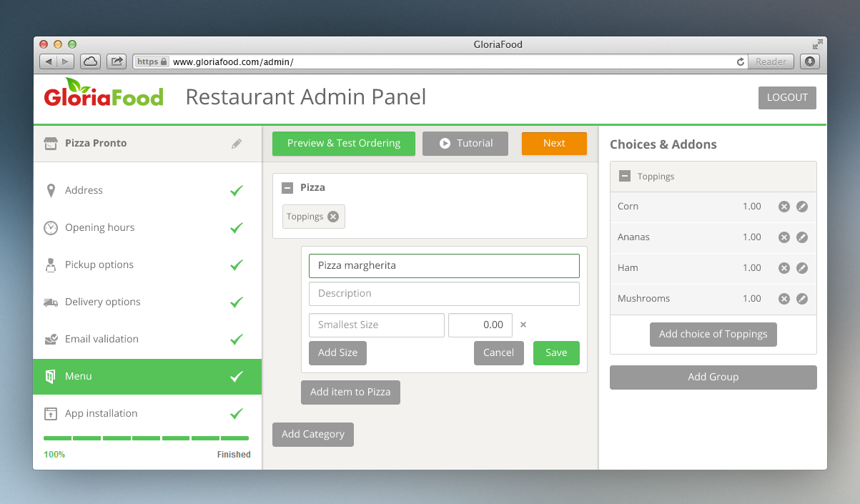Image resolution: width=860 pixels, height=504 pixels.
Task: Delete the Ham topping choice
Action: click(784, 268)
